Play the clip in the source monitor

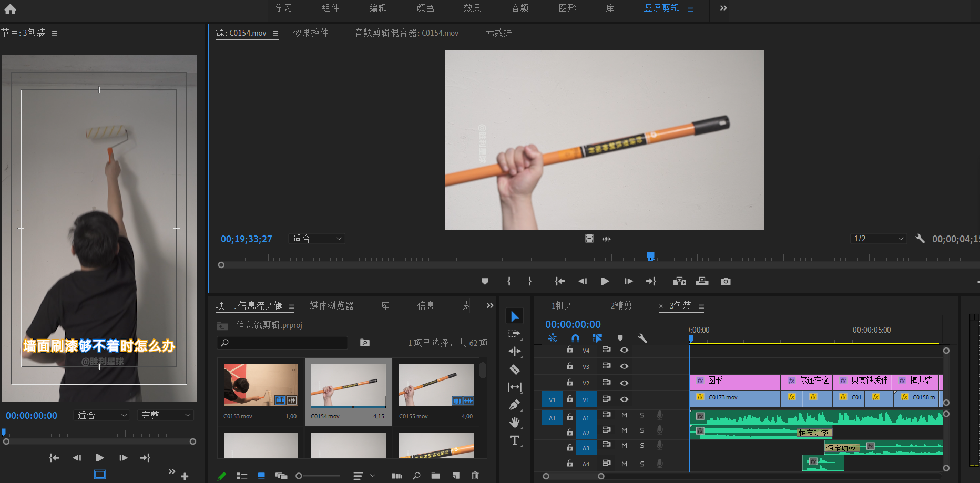click(605, 281)
